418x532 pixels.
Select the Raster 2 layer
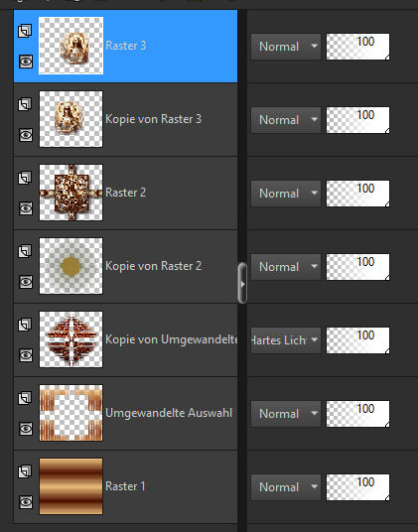pyautogui.click(x=125, y=193)
